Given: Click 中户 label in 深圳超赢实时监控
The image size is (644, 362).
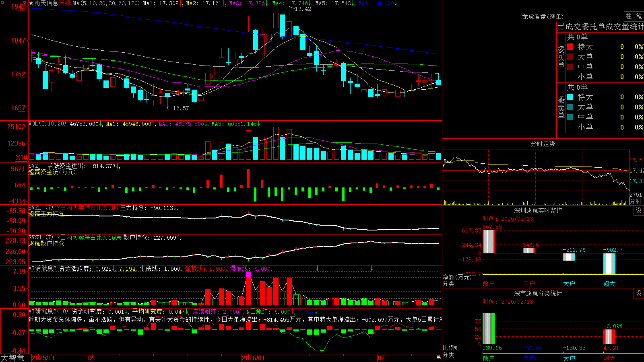Looking at the screenshot, I should (529, 284).
